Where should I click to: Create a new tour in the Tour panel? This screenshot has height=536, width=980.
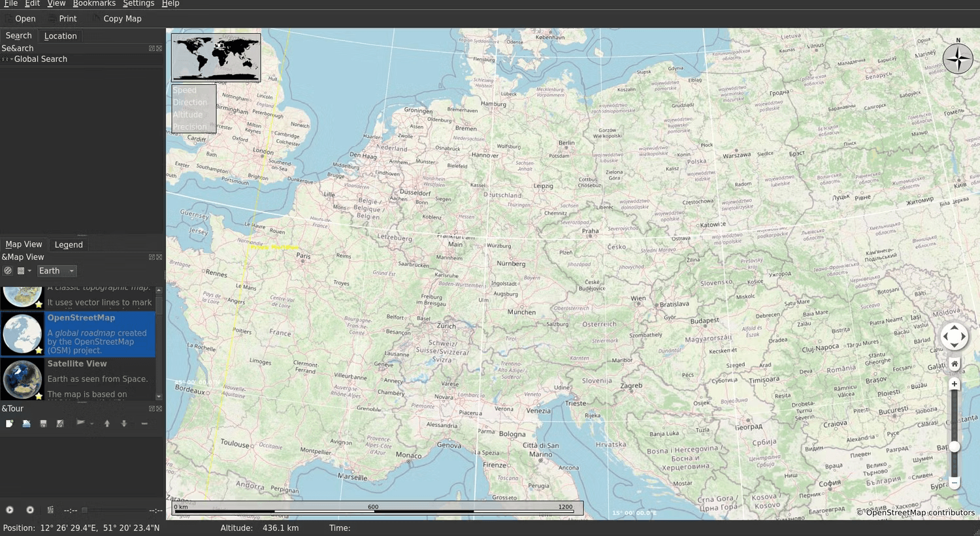(x=9, y=423)
